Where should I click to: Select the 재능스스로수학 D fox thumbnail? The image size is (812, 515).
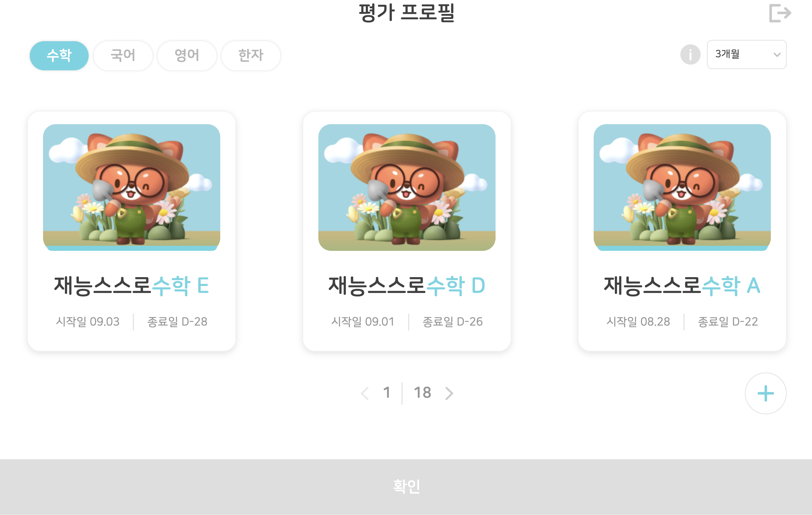[x=407, y=187]
